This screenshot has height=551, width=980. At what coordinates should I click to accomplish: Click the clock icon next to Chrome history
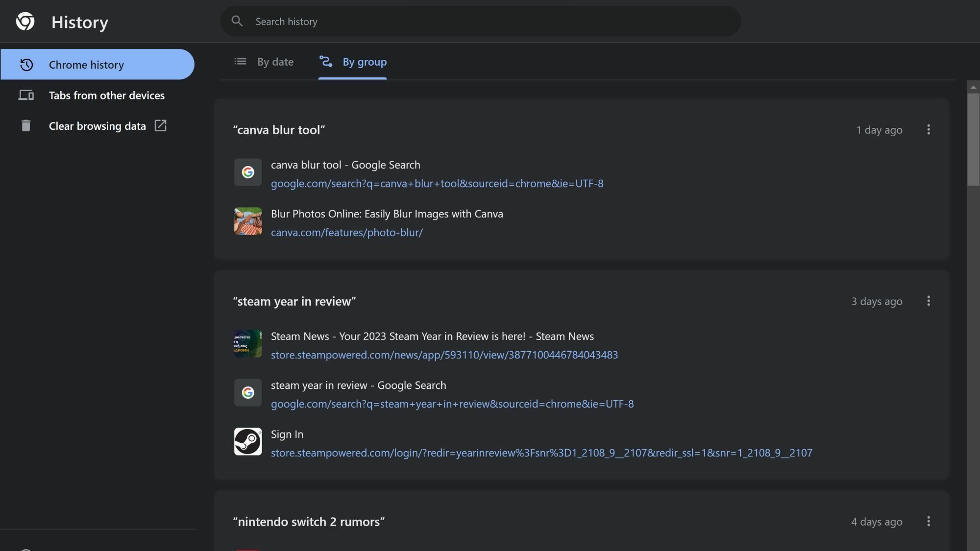[x=26, y=64]
